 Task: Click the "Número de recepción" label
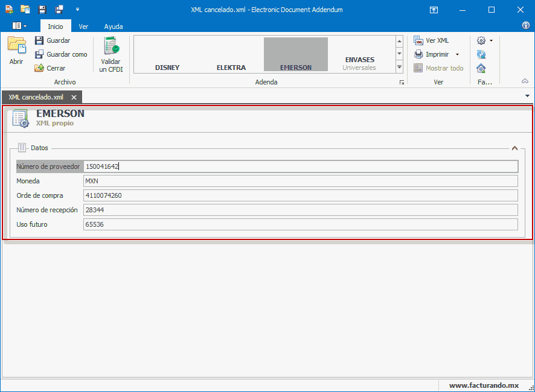[47, 210]
